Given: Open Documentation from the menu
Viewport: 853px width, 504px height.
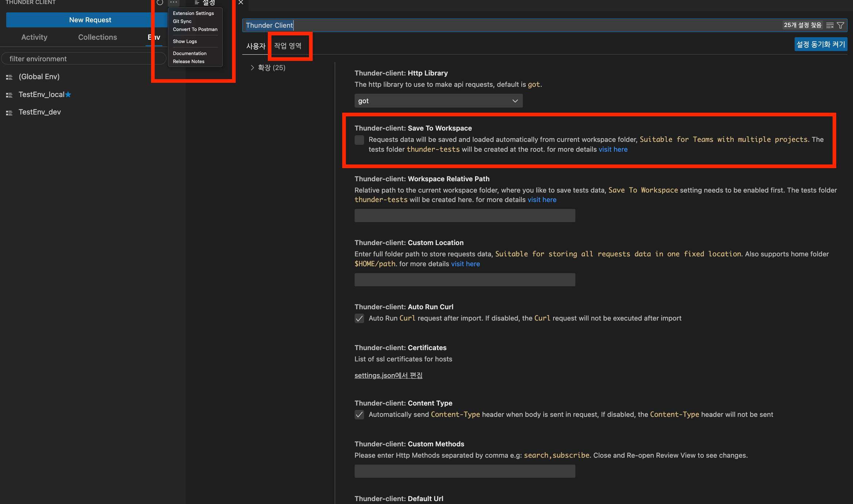Looking at the screenshot, I should [x=190, y=53].
